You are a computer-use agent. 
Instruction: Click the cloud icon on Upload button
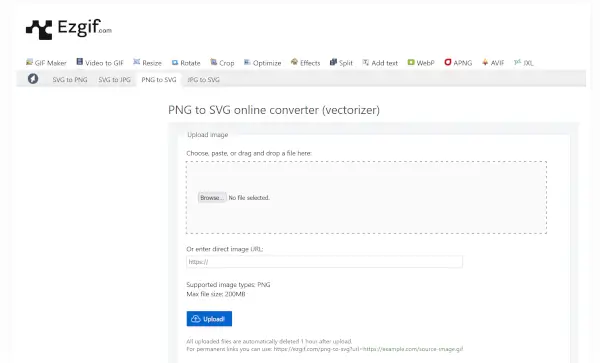point(196,319)
